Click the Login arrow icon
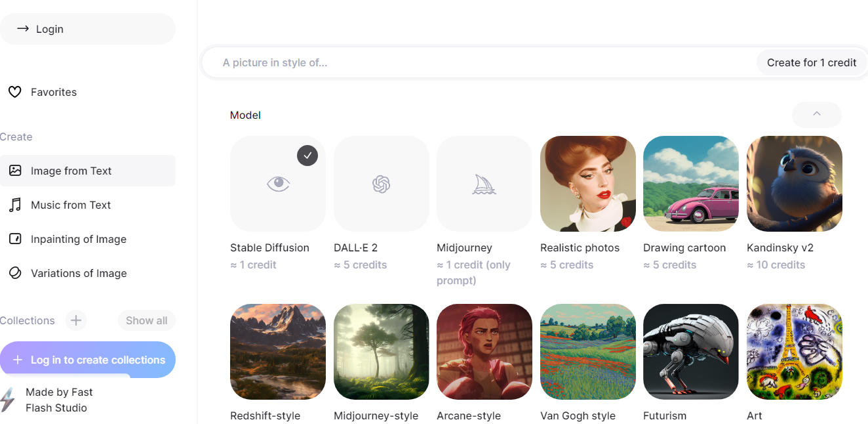Screen dimensions: 868x424 [23, 29]
